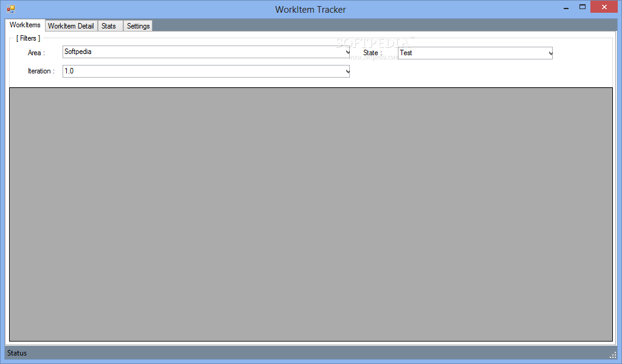The width and height of the screenshot is (622, 364).
Task: Click the Iteration label text
Action: (41, 71)
